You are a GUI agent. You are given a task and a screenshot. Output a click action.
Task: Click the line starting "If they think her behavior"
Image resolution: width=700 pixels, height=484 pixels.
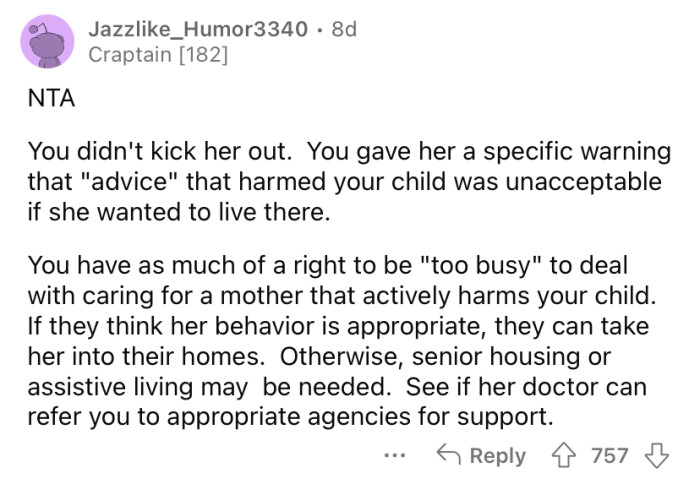click(x=339, y=326)
